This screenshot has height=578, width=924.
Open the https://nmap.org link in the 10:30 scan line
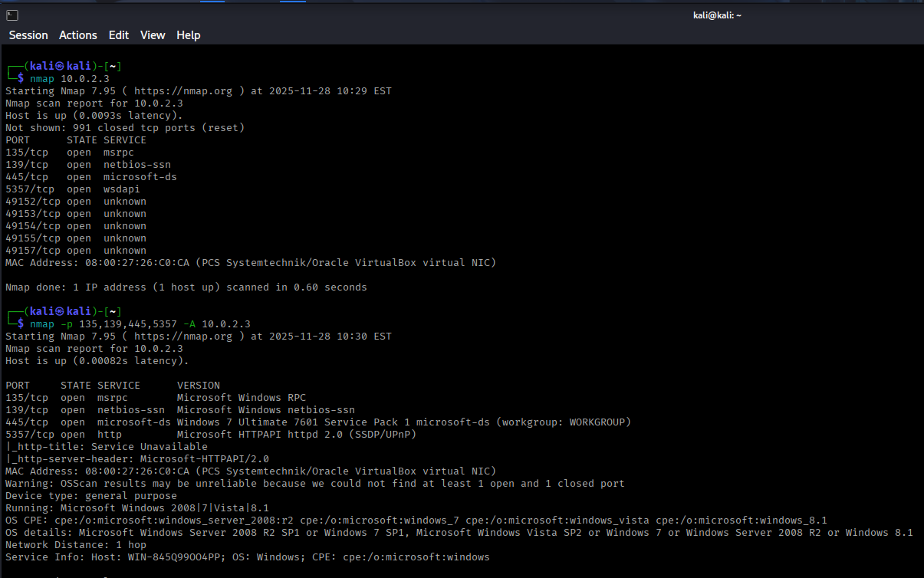pos(183,337)
